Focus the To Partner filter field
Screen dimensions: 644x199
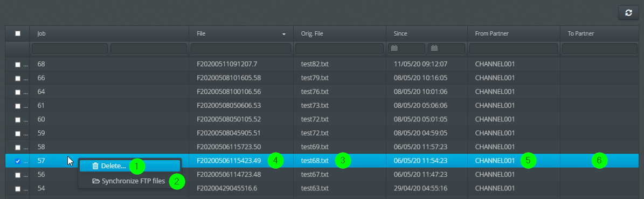pos(600,49)
